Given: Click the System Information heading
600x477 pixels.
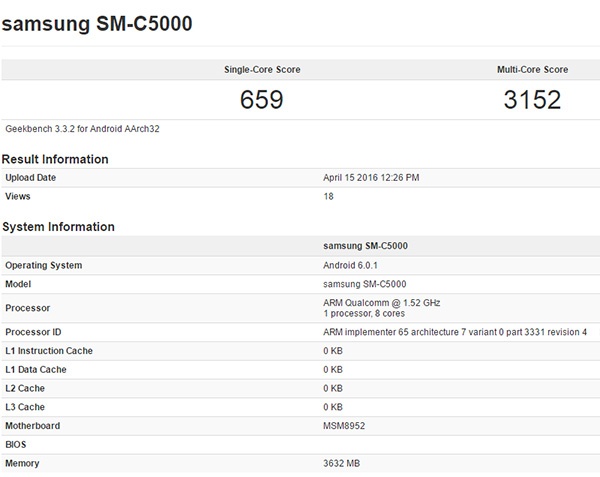Looking at the screenshot, I should click(58, 227).
